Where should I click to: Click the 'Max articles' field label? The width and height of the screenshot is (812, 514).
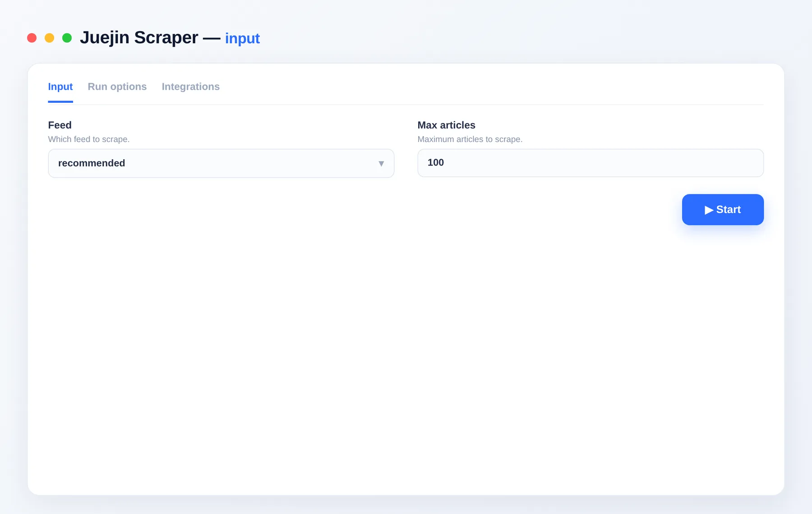[x=446, y=125]
